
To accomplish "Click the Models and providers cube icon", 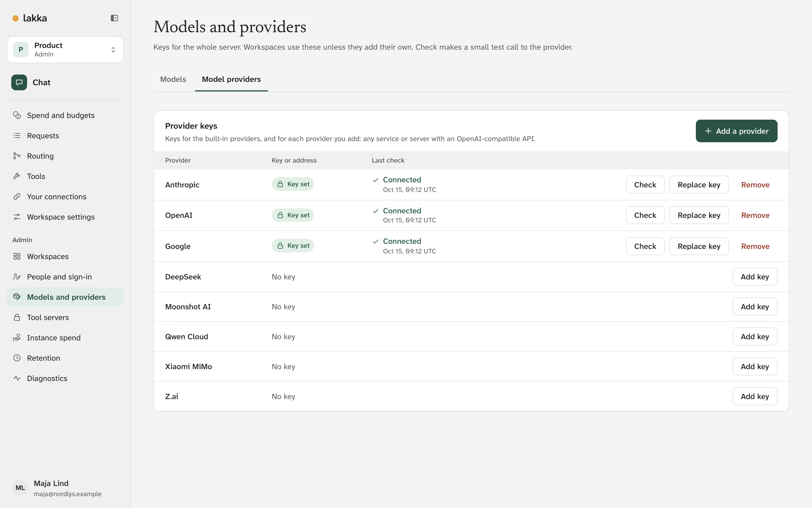I will click(x=17, y=297).
